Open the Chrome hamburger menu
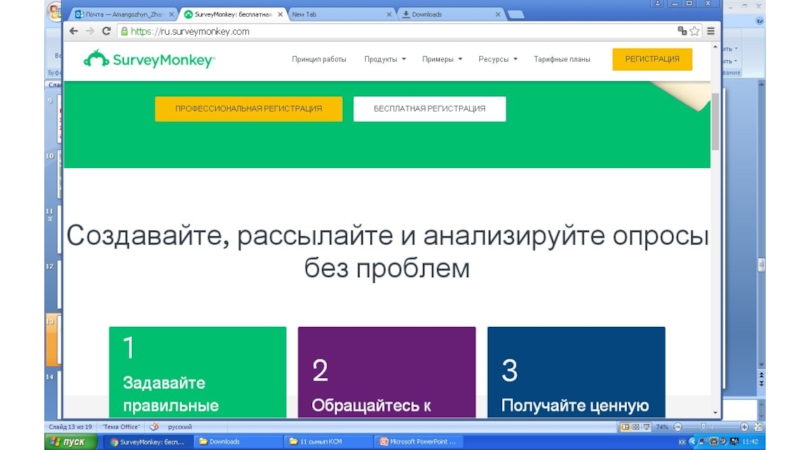 [711, 31]
